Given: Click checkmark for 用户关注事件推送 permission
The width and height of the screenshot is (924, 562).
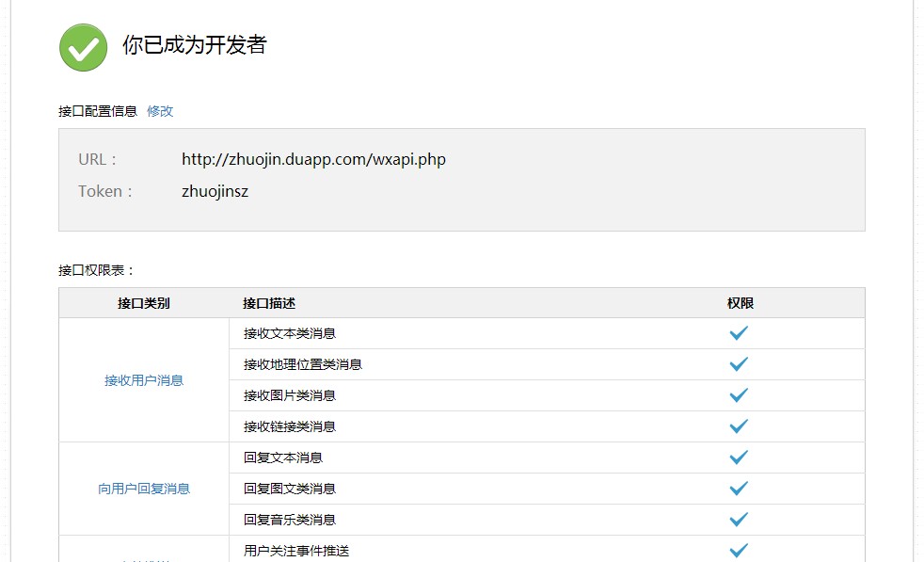Looking at the screenshot, I should point(739,550).
